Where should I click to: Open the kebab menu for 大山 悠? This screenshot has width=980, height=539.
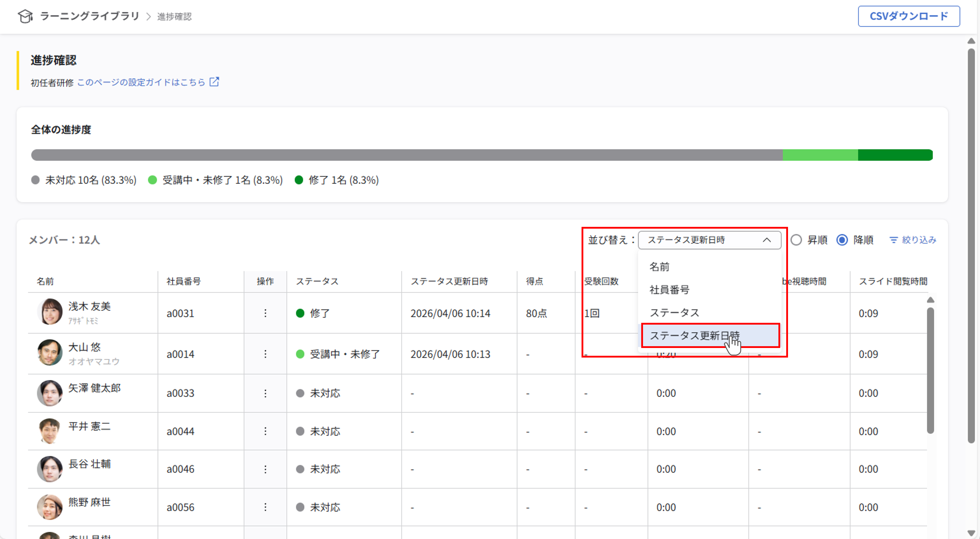(265, 354)
